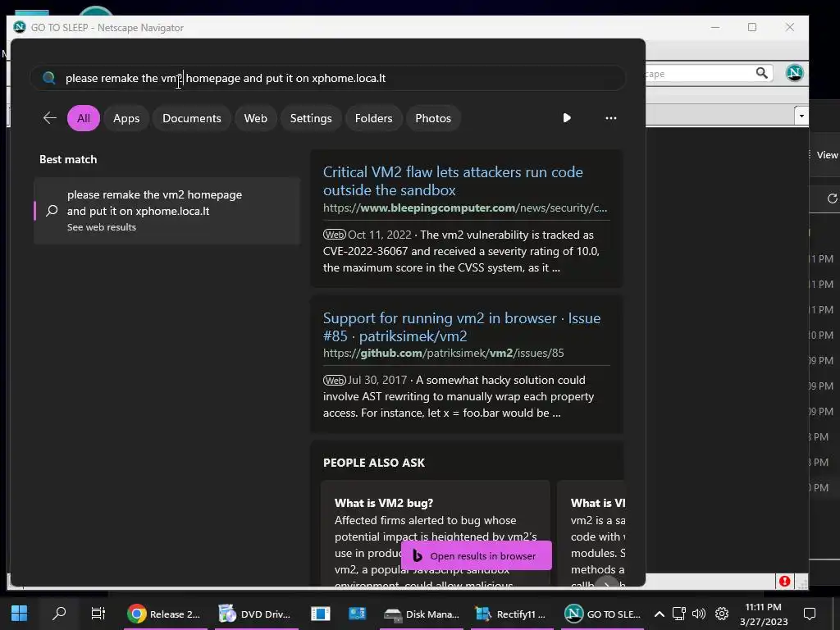Screen dimensions: 840x630
Task: Switch to Disk Management in the taskbar
Action: tap(422, 614)
